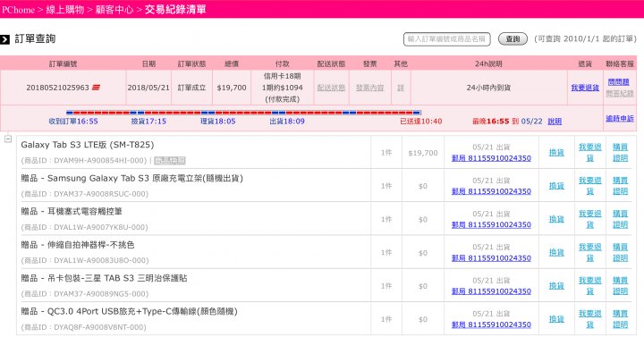Click the 信用卡18期 payment cell
The width and height of the screenshot is (644, 337).
(282, 88)
